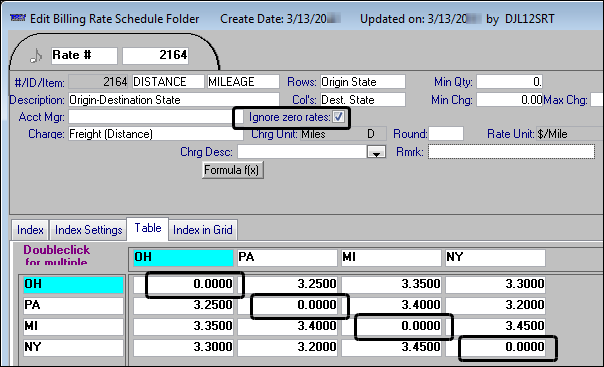
Task: Click the Charge field Freight (Distance)
Action: [156, 134]
